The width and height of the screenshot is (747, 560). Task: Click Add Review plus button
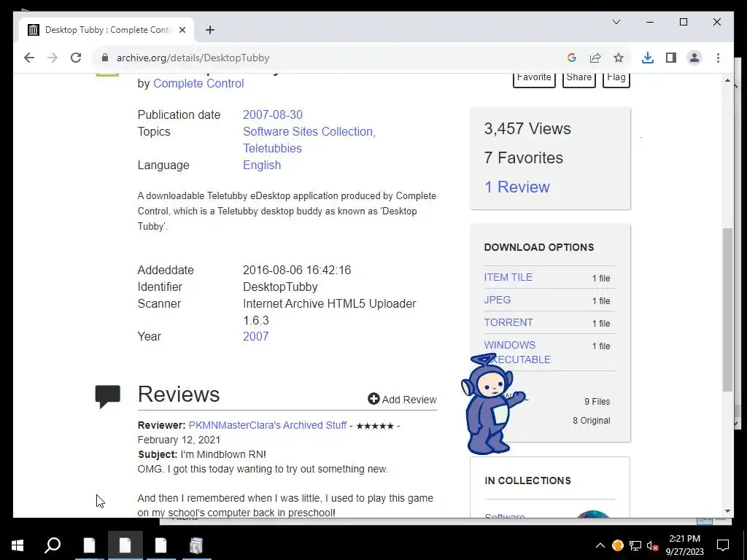coord(402,399)
